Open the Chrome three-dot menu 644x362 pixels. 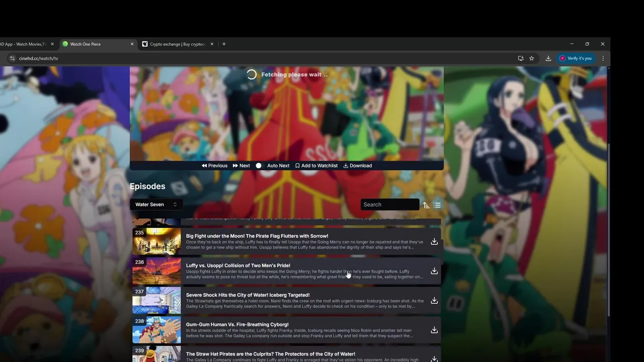[603, 58]
